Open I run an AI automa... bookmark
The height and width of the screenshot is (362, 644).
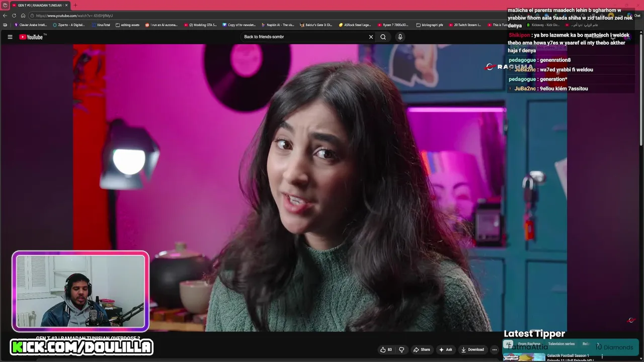point(162,25)
